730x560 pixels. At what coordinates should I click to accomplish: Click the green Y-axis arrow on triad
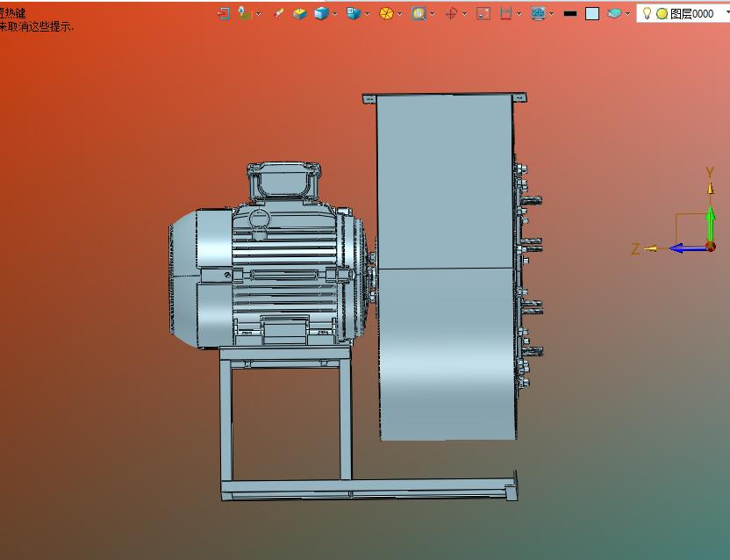(711, 224)
